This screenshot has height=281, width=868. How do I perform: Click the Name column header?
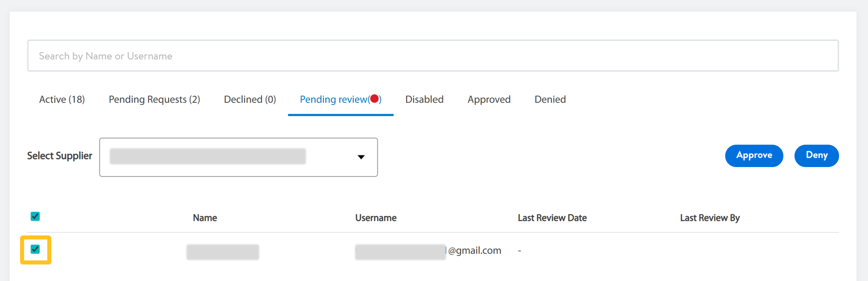click(x=205, y=218)
